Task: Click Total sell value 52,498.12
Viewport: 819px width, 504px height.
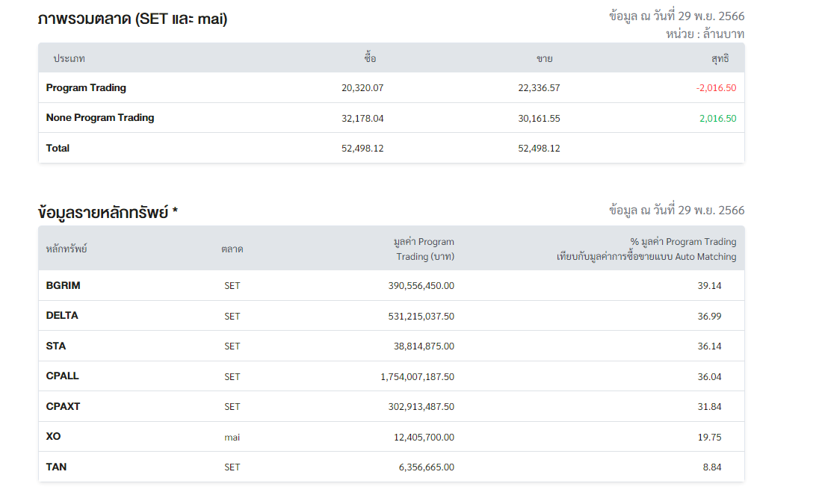Action: click(539, 149)
